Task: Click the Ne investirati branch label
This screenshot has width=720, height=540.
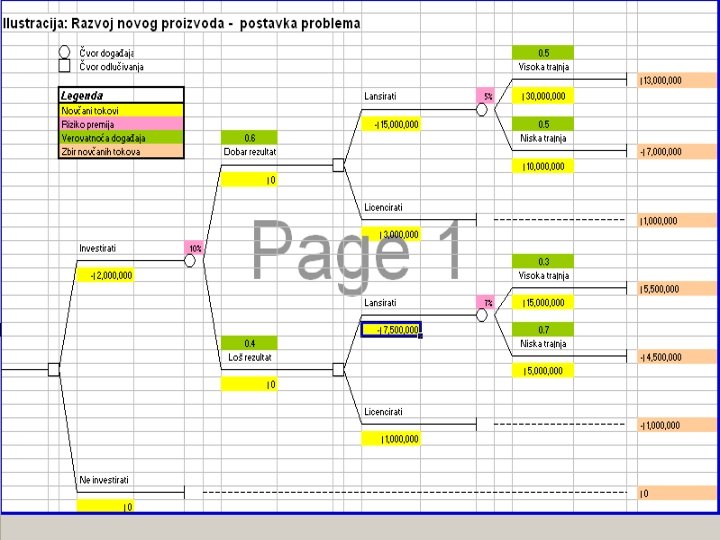Action: (104, 480)
